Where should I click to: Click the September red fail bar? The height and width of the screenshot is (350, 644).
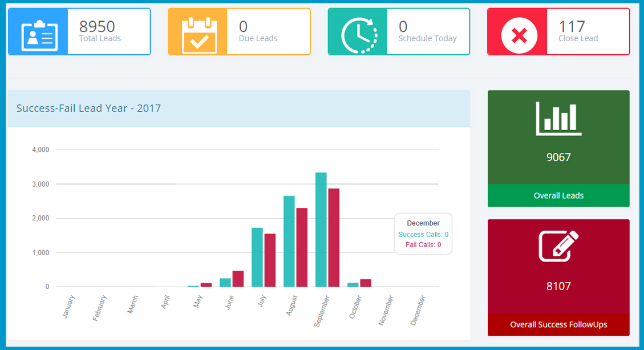pyautogui.click(x=334, y=238)
